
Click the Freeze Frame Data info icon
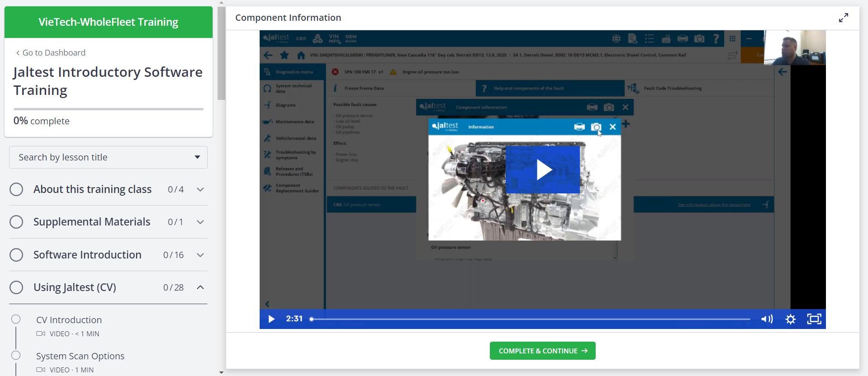click(335, 88)
